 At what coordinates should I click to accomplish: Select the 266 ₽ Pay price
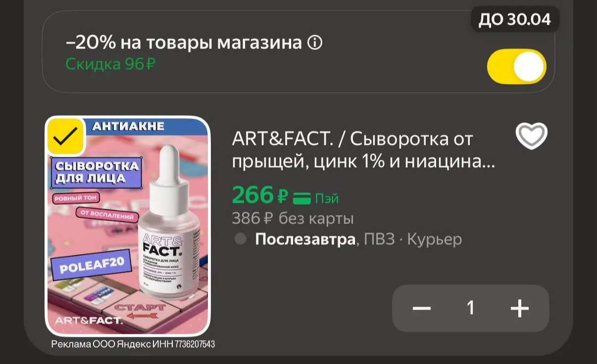coord(260,196)
